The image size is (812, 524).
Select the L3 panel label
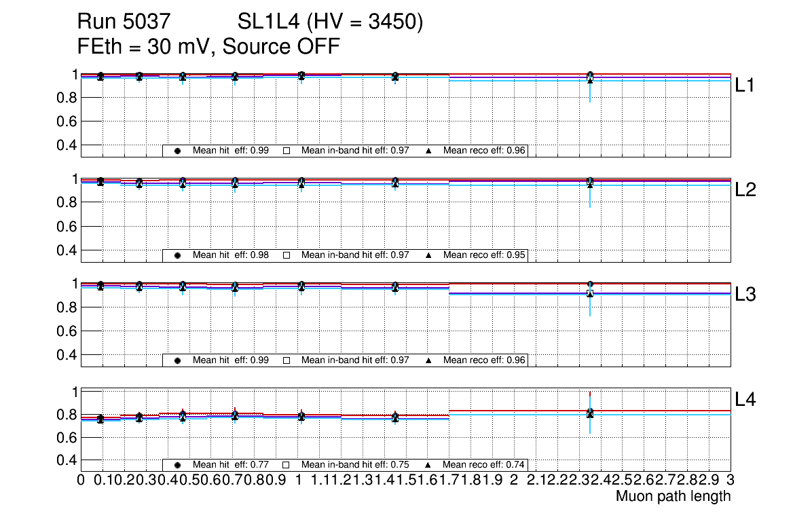point(746,295)
